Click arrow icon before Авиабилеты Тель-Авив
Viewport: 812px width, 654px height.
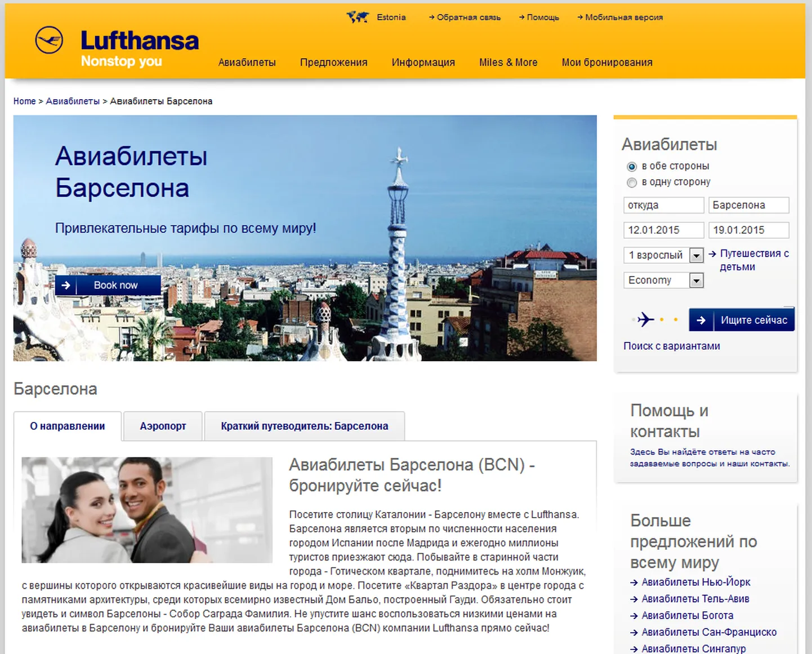click(634, 599)
